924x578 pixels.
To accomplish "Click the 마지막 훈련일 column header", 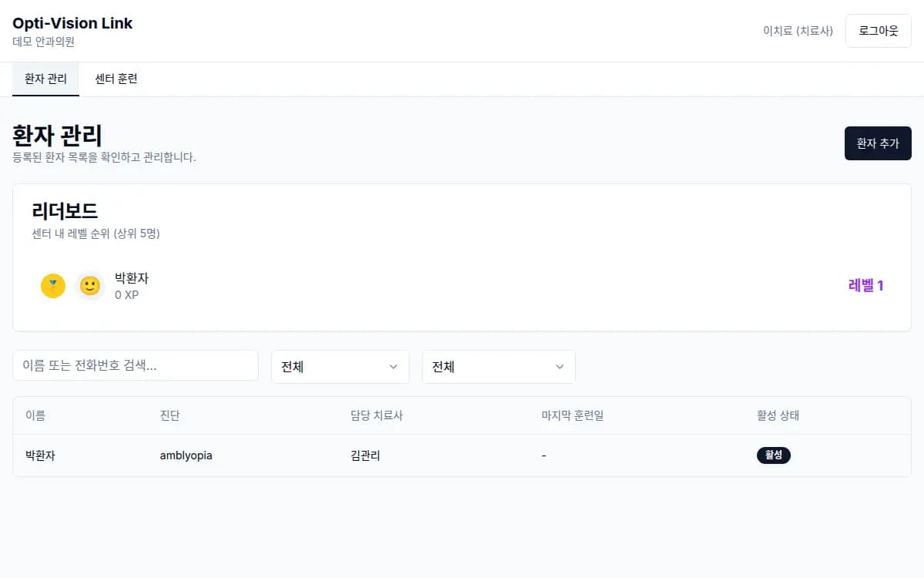I will [572, 415].
